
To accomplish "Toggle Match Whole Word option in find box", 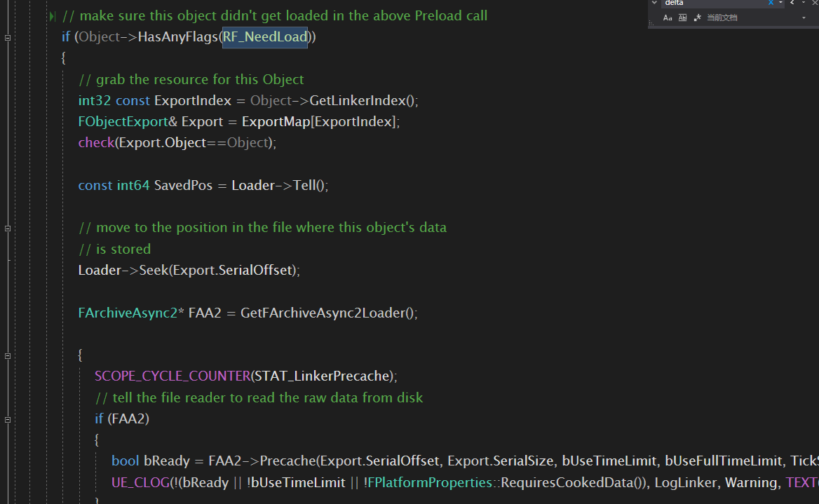I will (x=682, y=18).
